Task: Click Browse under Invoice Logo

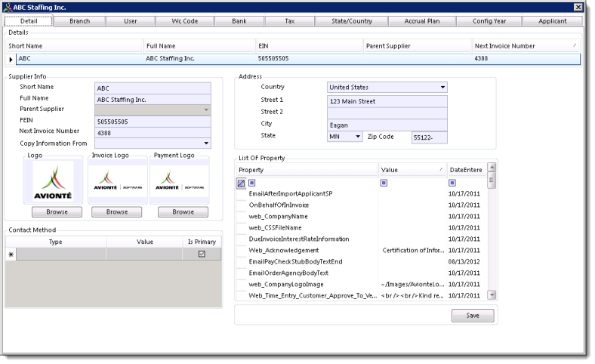Action: pyautogui.click(x=117, y=212)
